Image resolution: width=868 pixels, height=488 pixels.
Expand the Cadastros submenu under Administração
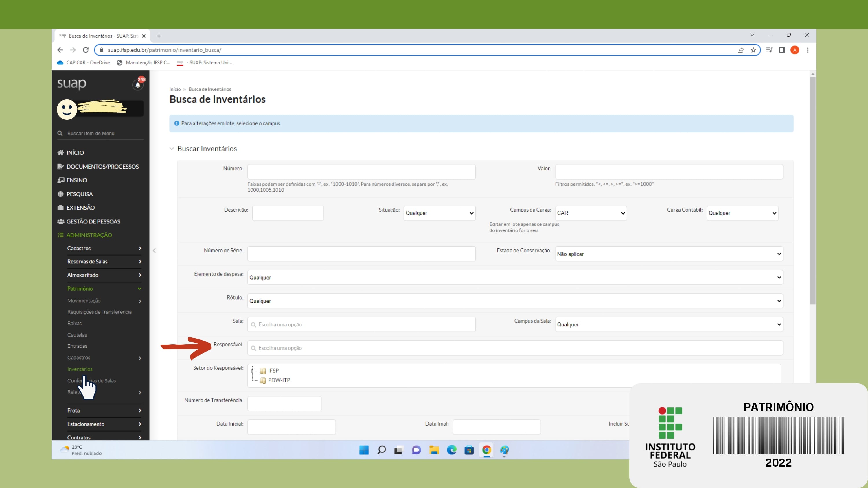tap(104, 249)
